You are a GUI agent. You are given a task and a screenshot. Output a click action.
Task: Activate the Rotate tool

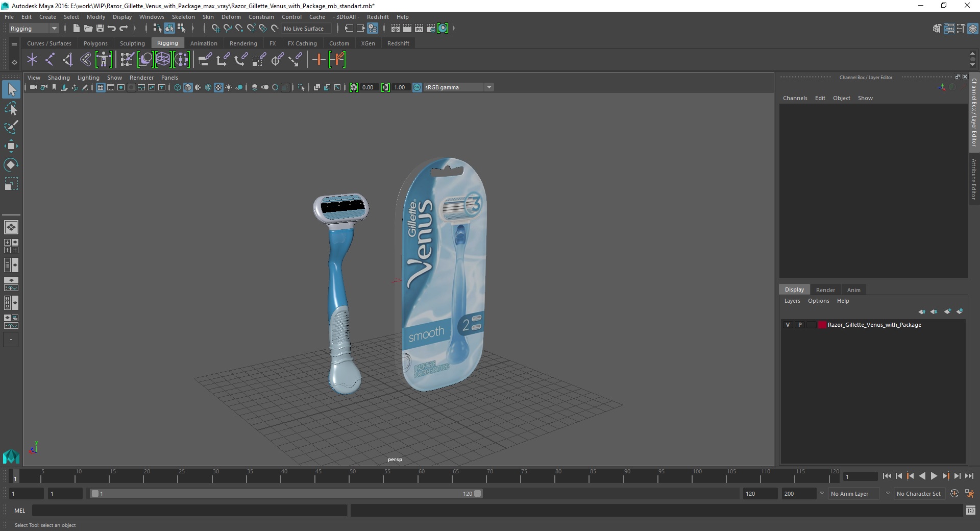click(11, 164)
